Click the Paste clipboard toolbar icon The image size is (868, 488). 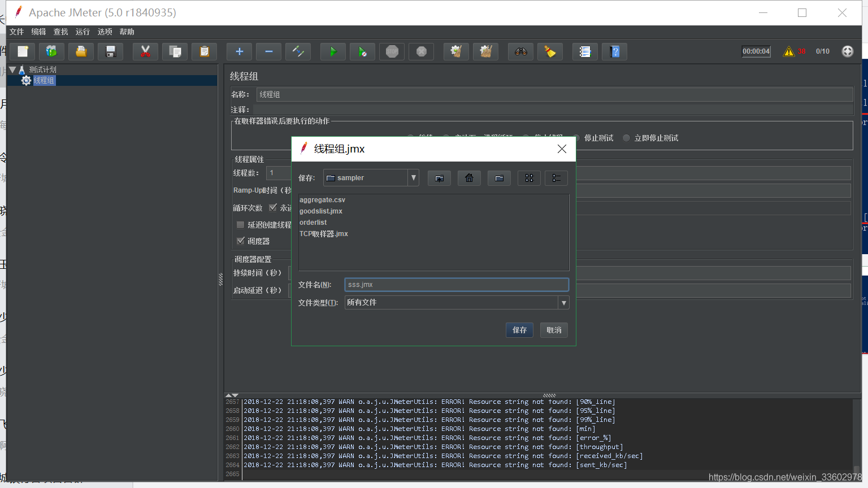pos(205,51)
